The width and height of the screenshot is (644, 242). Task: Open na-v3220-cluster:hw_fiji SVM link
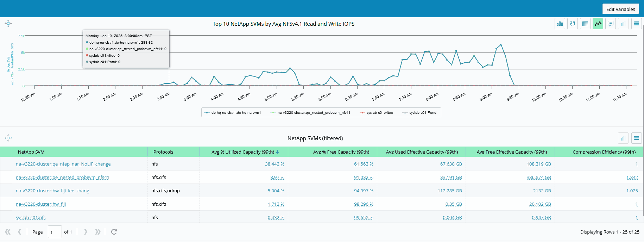pyautogui.click(x=41, y=204)
